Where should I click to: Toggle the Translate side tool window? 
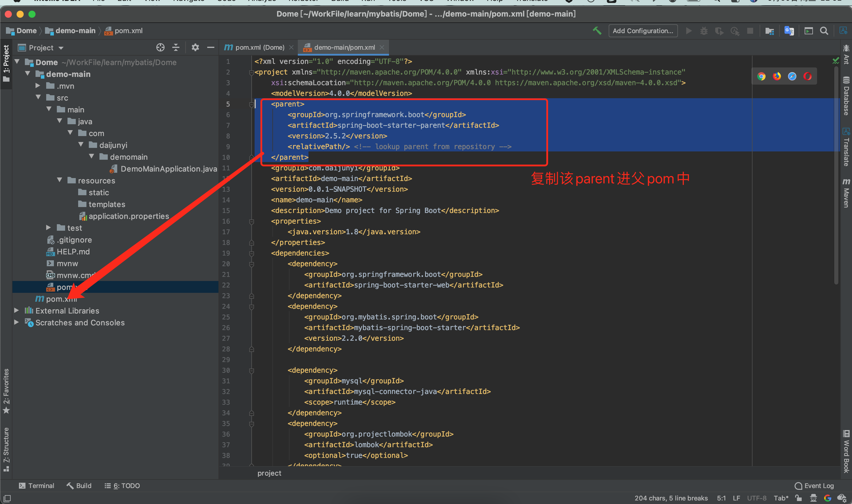[846, 147]
